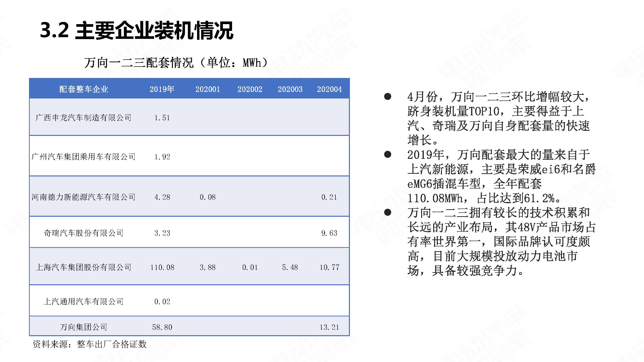Viewport: 644px width, 362px height.
Task: Click the value 1.51 for 广西申龙
Action: (x=162, y=118)
